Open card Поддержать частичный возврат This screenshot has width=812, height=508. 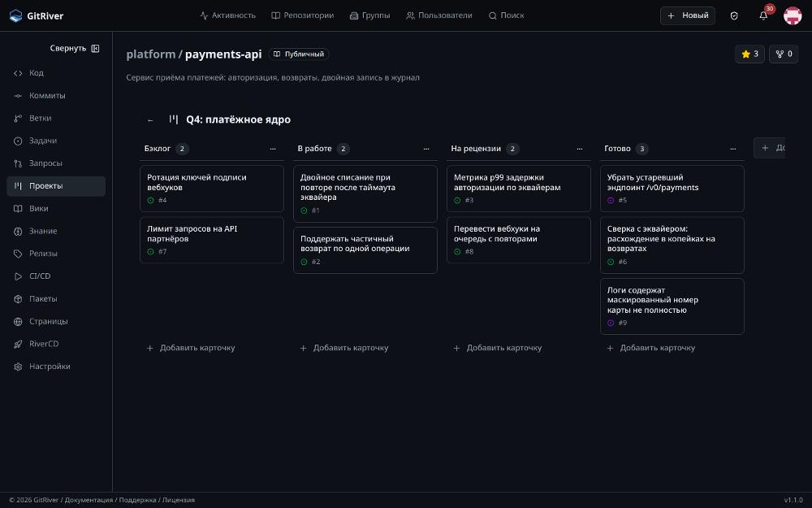[x=365, y=250]
